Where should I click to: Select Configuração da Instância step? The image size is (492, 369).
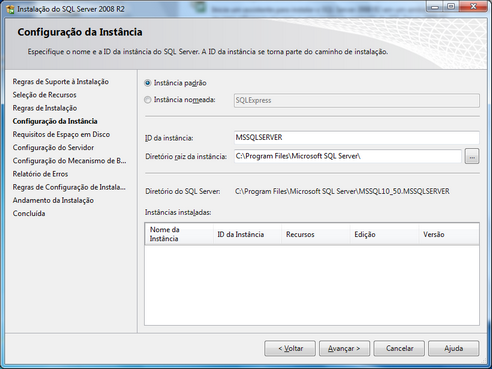coord(55,121)
